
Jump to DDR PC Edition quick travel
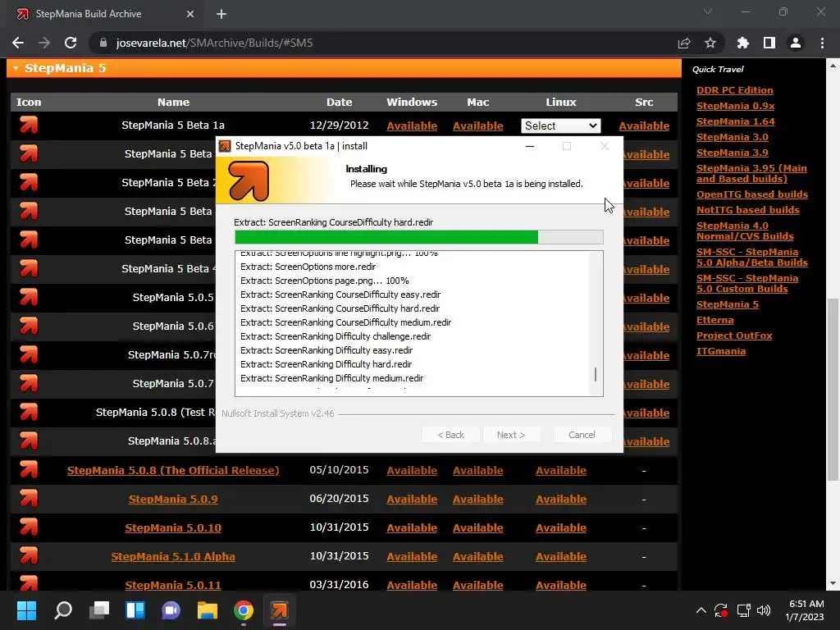[734, 90]
